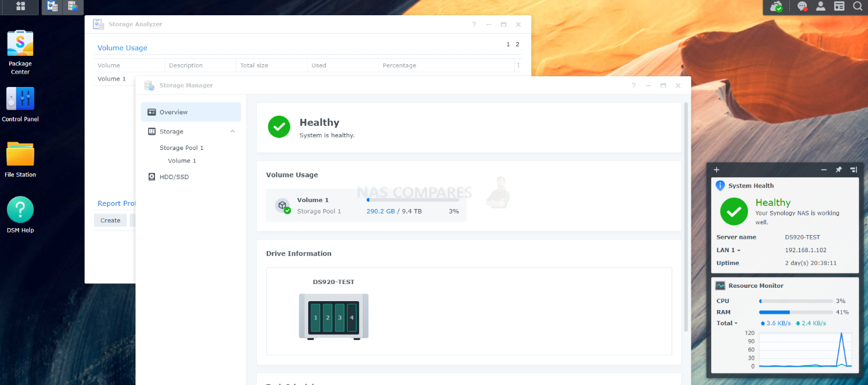Maximize the Storage Manager window
Viewport: 868px width, 385px height.
pyautogui.click(x=663, y=86)
